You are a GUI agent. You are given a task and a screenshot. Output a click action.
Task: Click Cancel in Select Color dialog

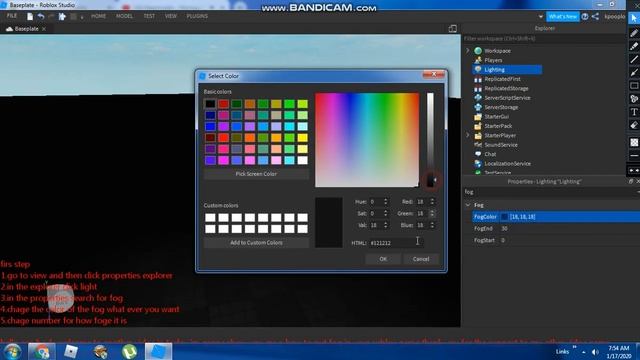421,259
